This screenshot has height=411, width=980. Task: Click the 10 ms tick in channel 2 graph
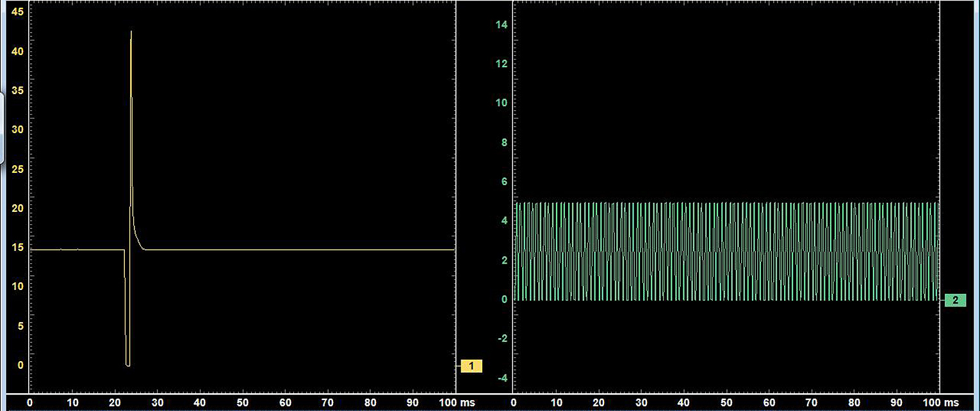(x=556, y=403)
